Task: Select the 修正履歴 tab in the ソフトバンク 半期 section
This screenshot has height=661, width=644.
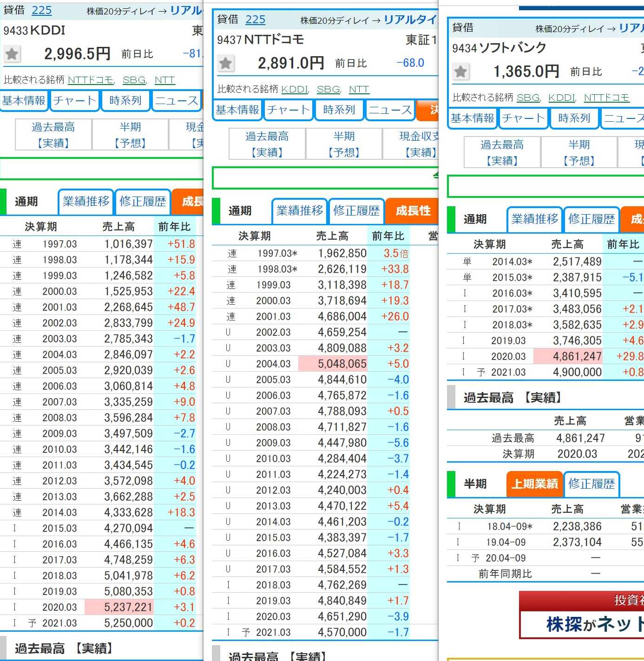Action: click(x=591, y=484)
